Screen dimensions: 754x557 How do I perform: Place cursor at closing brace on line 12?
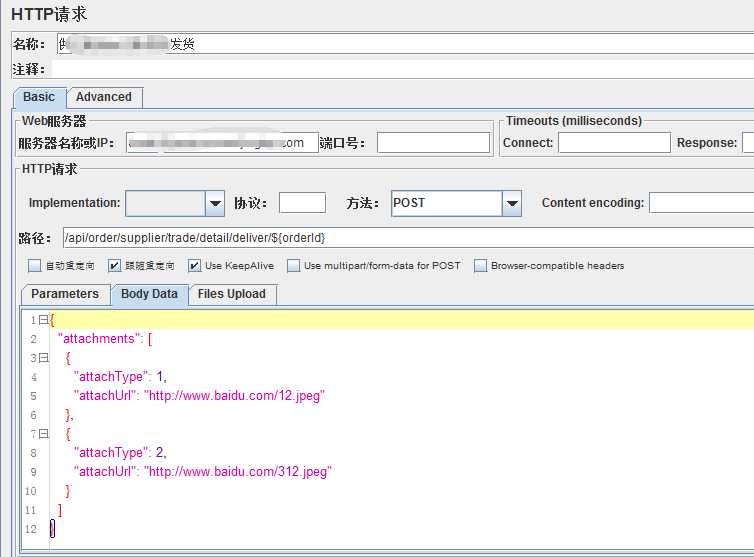pyautogui.click(x=52, y=529)
